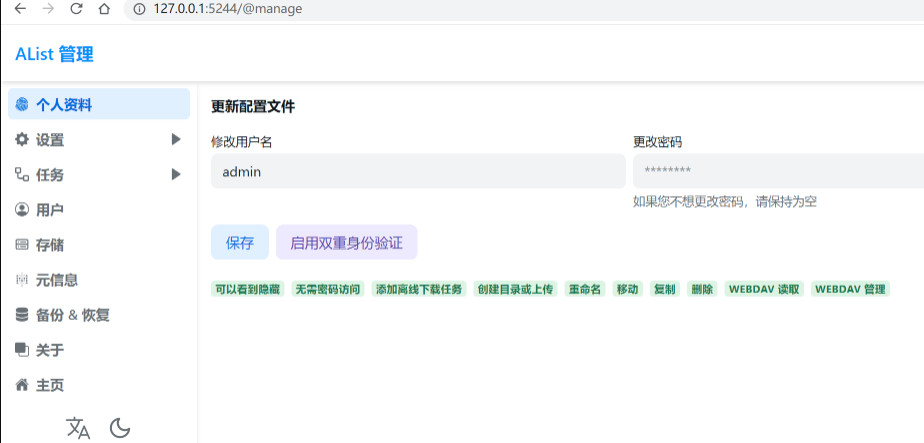The image size is (924, 443).
Task: Open the 关于 sidebar item
Action: [99, 350]
